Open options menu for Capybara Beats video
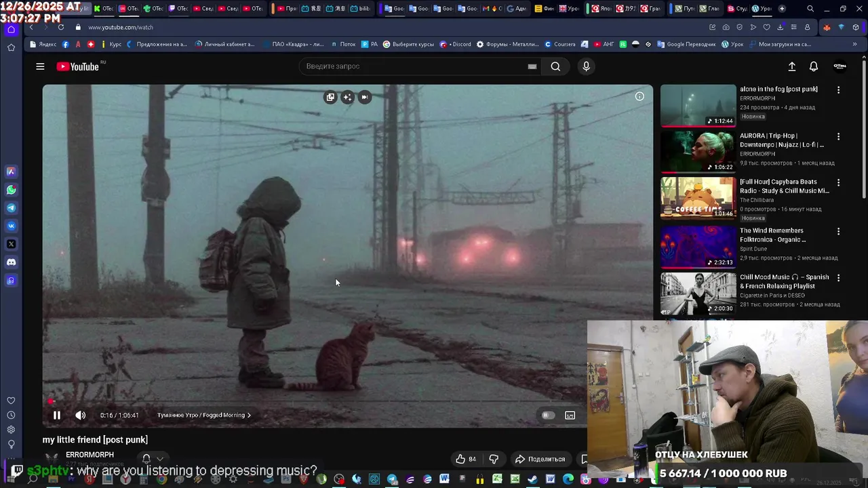This screenshot has width=868, height=488. click(x=838, y=182)
